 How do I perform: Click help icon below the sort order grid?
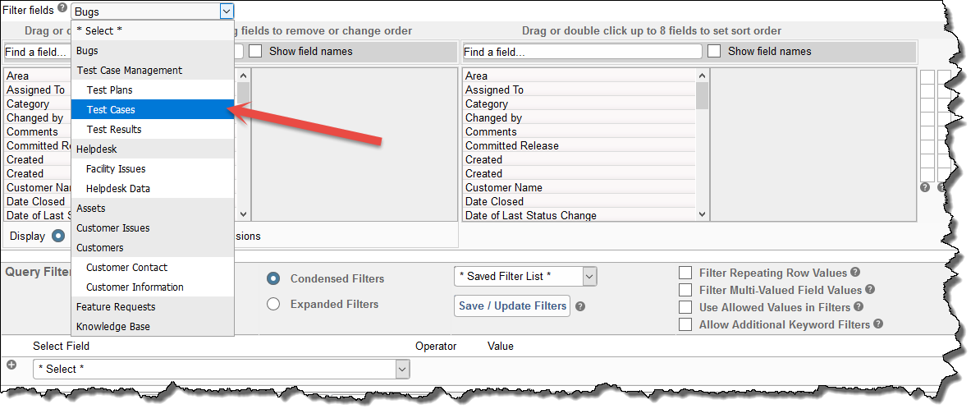point(925,187)
